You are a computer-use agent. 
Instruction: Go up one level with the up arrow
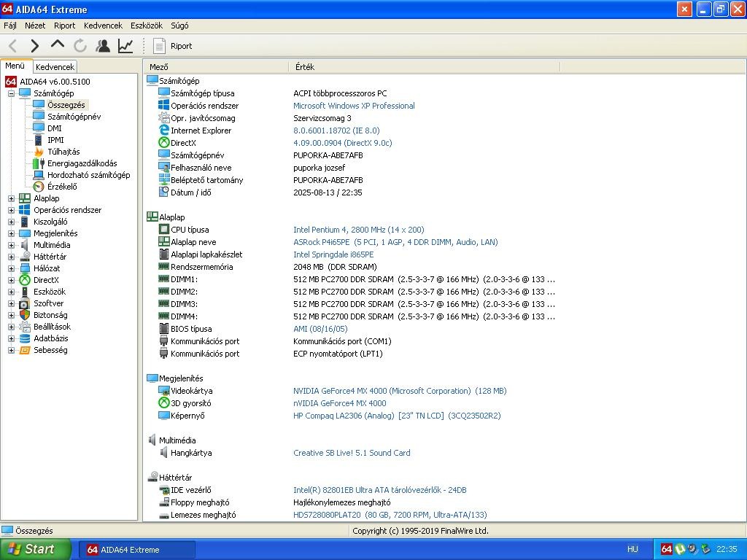coord(57,44)
